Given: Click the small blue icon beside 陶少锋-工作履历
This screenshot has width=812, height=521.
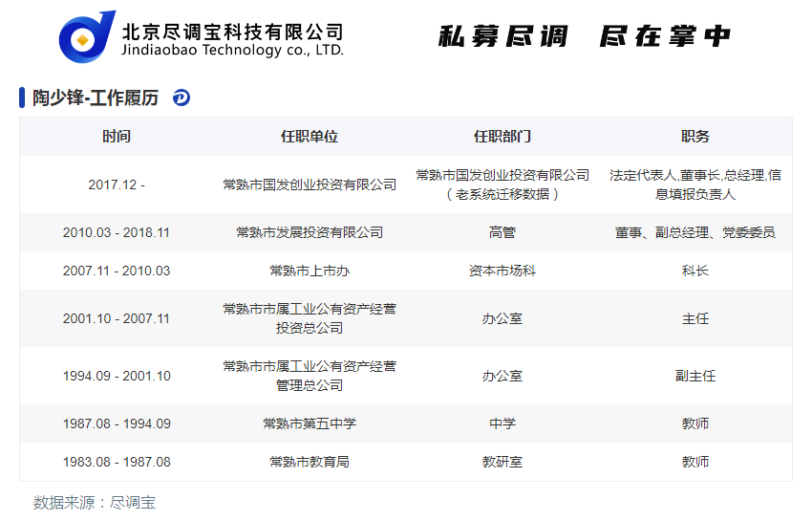Looking at the screenshot, I should click(x=182, y=98).
